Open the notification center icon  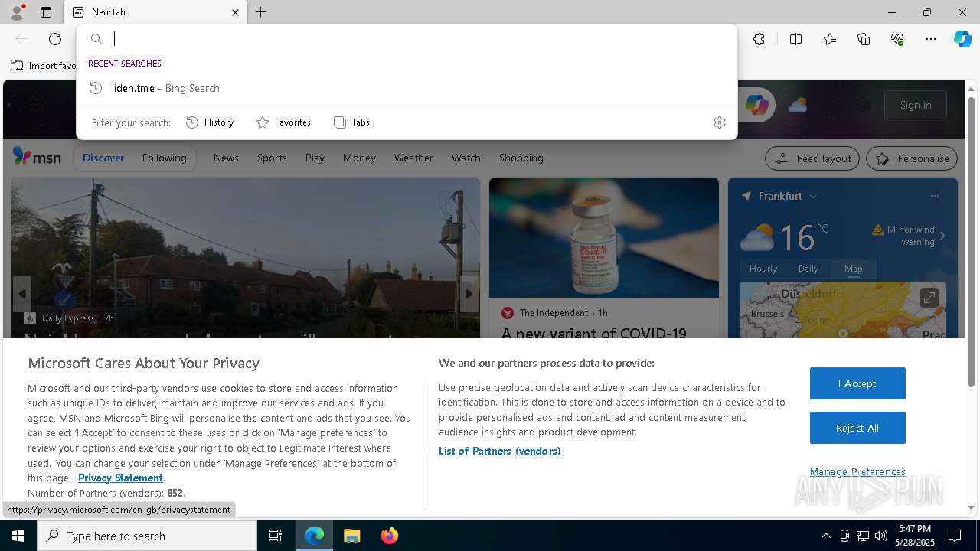955,536
